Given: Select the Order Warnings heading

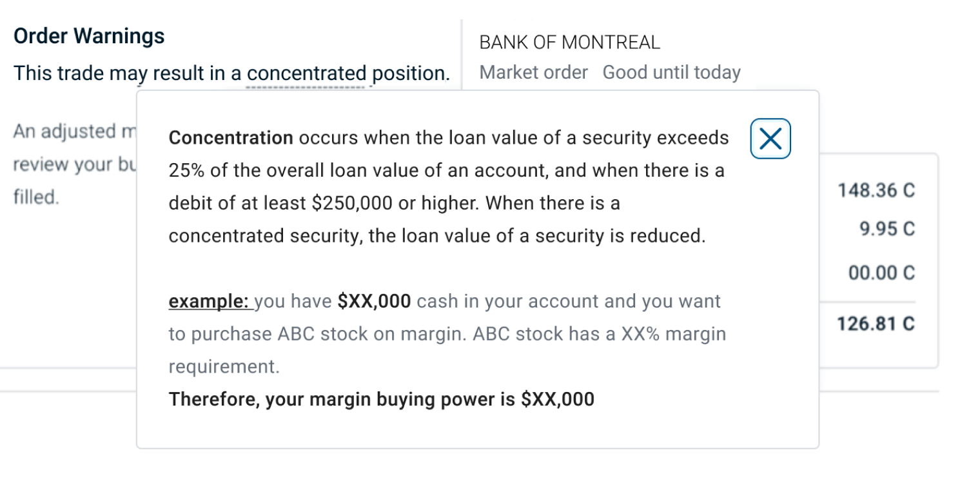Looking at the screenshot, I should click(89, 36).
